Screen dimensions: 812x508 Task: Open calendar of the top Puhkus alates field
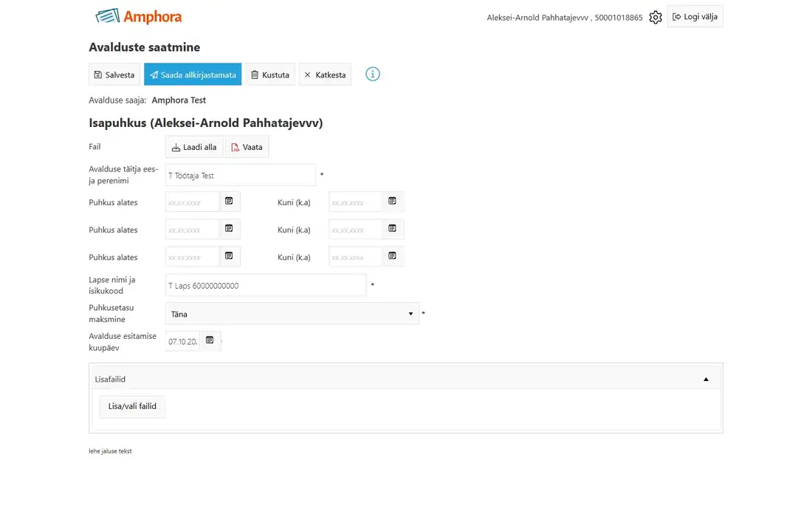[229, 202]
